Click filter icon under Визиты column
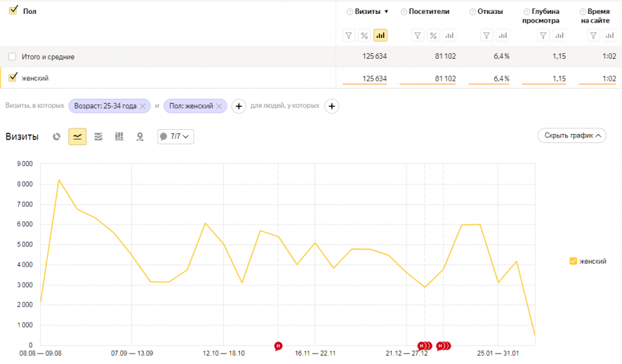The height and width of the screenshot is (364, 622). pyautogui.click(x=349, y=35)
